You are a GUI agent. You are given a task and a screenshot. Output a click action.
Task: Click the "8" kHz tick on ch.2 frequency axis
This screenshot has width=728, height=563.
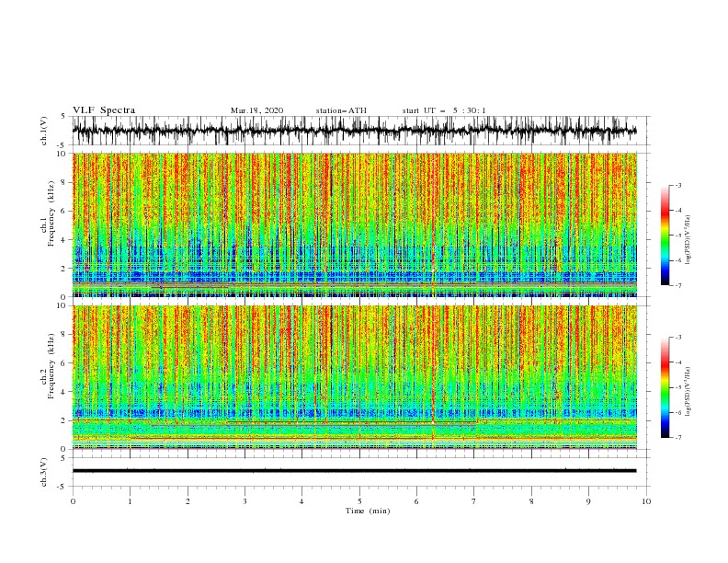click(64, 335)
